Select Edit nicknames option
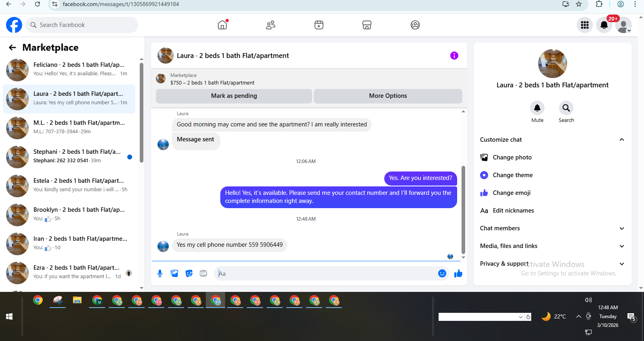 click(552, 211)
